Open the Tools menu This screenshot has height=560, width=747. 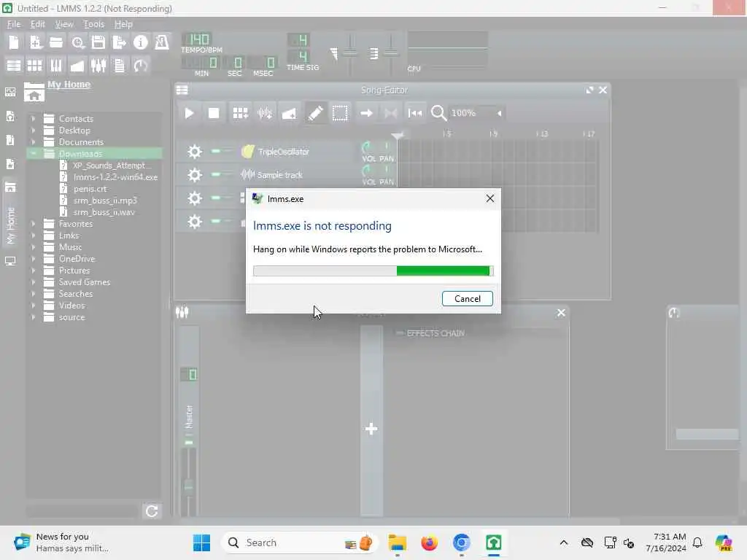coord(93,24)
